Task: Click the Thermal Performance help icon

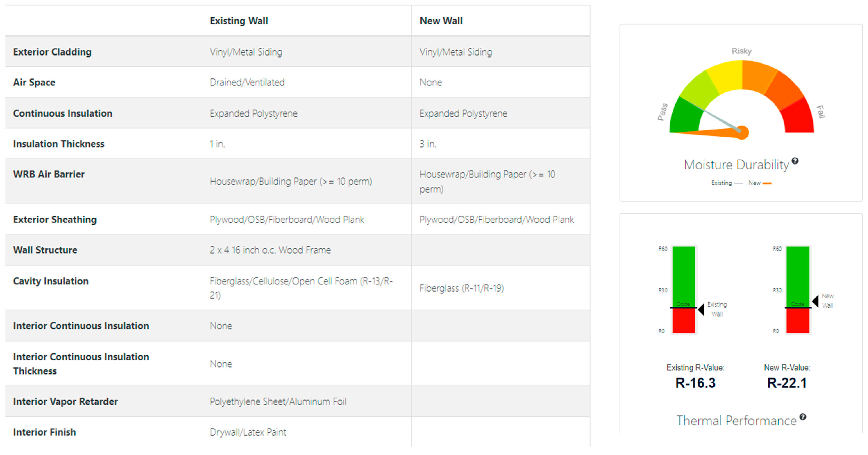Action: [x=803, y=417]
